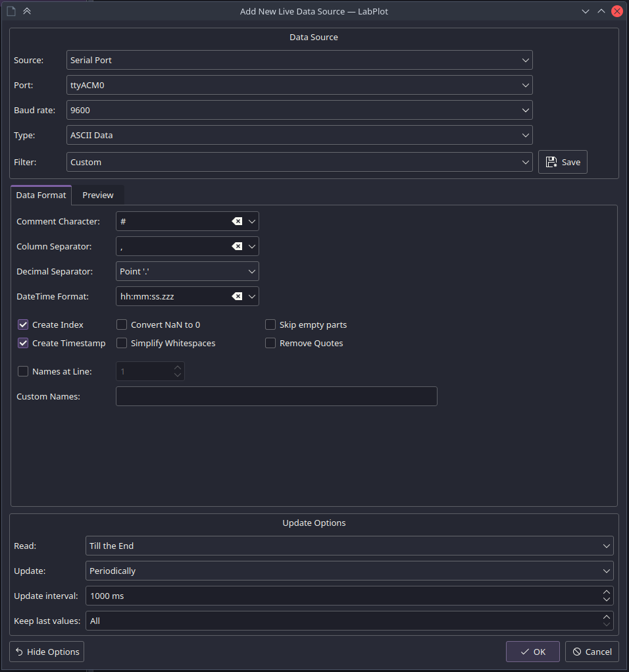Click the Hide Options button

click(46, 652)
